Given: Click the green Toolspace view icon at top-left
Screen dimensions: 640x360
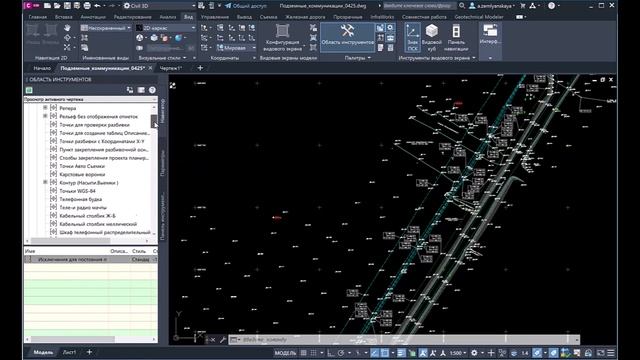Looking at the screenshot, I should click(29, 90).
